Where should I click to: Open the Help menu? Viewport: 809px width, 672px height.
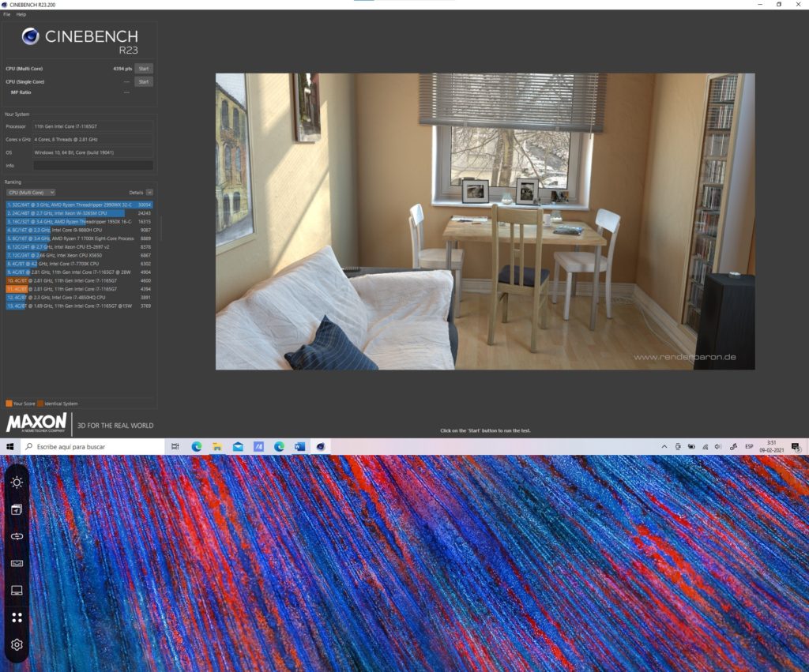21,14
